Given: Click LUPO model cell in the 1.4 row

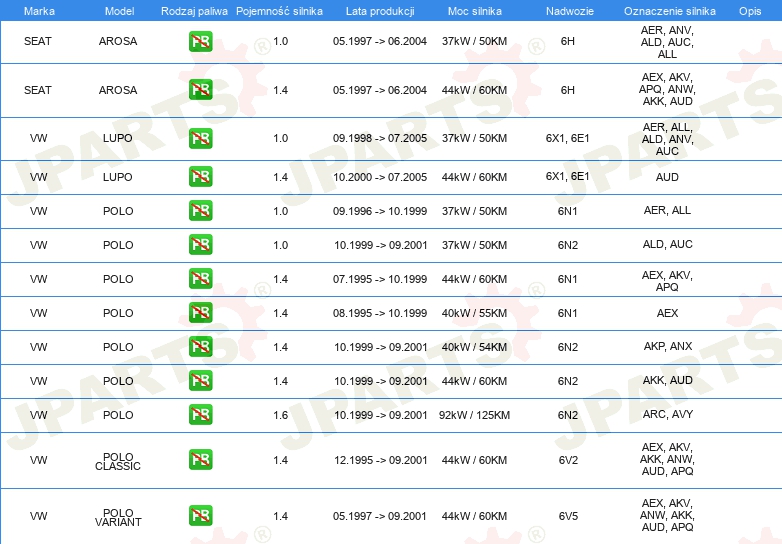Looking at the screenshot, I should (118, 177).
